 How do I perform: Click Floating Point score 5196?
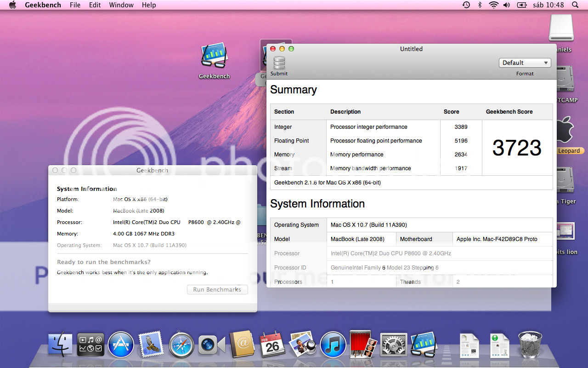point(461,141)
